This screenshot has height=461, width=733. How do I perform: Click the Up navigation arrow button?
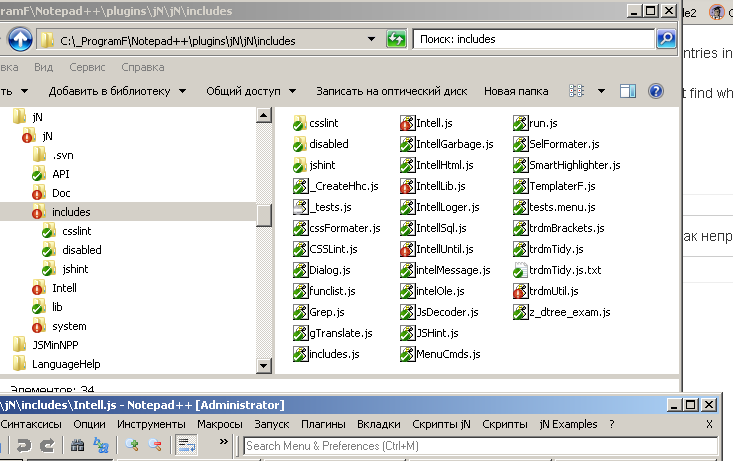(x=20, y=40)
